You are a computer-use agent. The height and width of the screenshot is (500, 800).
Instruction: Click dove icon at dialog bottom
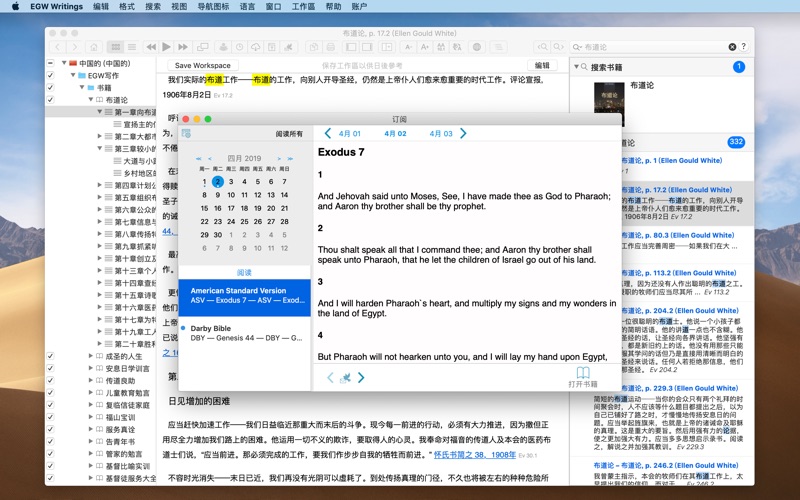345,378
